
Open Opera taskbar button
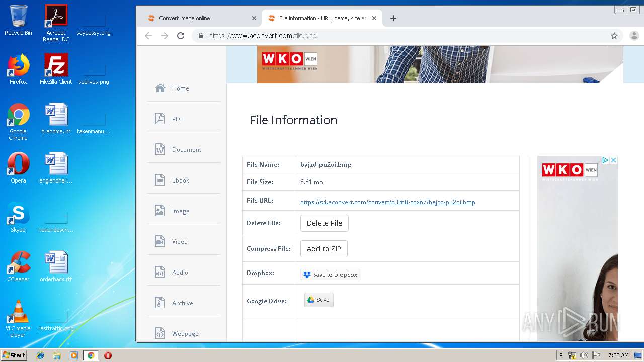(108, 355)
